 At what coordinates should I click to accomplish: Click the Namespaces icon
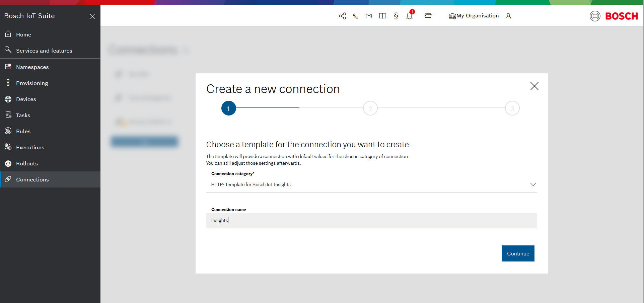[x=8, y=66]
